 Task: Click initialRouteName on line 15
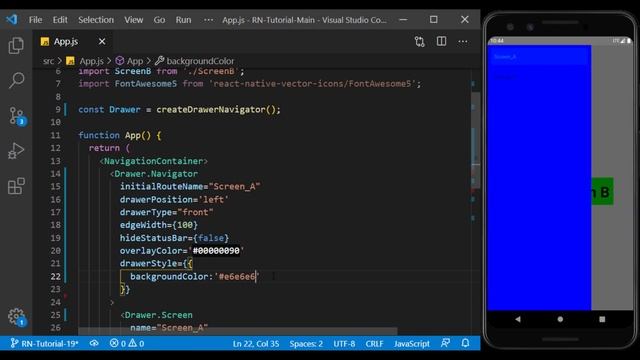pyautogui.click(x=161, y=187)
